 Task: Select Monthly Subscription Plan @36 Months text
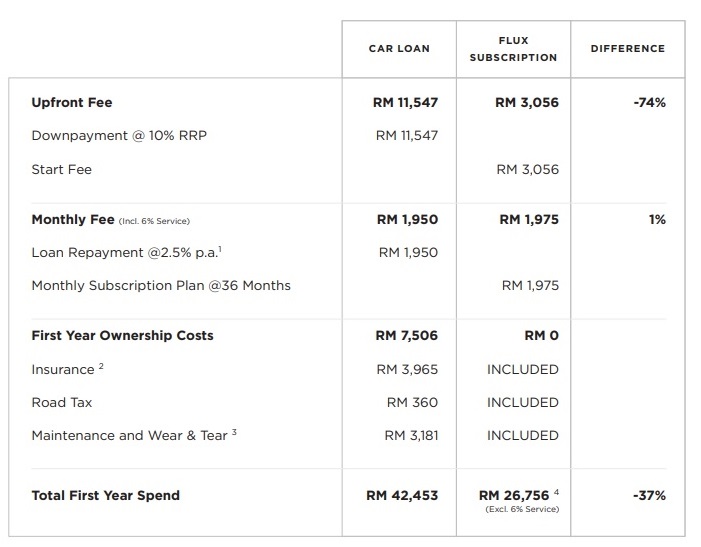pos(161,285)
